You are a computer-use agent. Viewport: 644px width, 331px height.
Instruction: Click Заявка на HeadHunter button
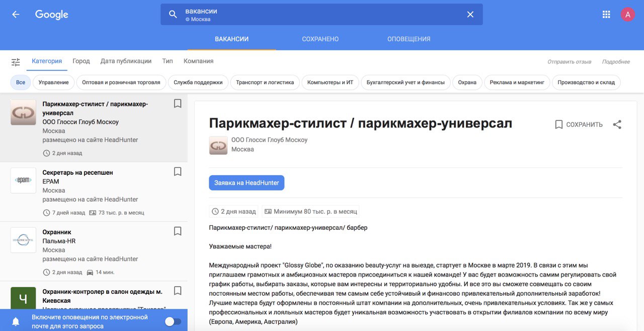247,183
